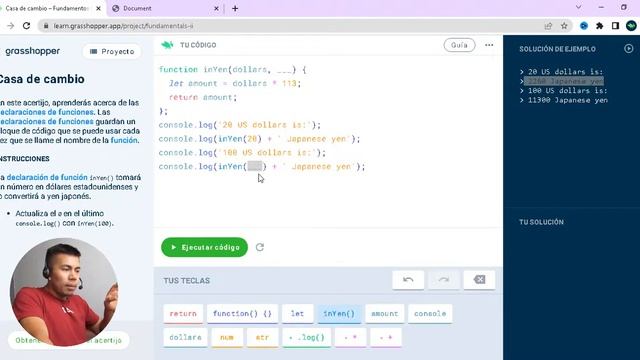Delete with the backspace key icon
This screenshot has width=640, height=360.
coord(479,280)
